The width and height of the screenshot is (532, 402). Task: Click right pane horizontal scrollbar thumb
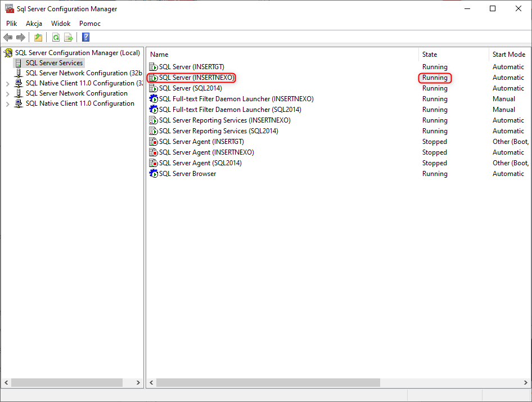(x=268, y=383)
